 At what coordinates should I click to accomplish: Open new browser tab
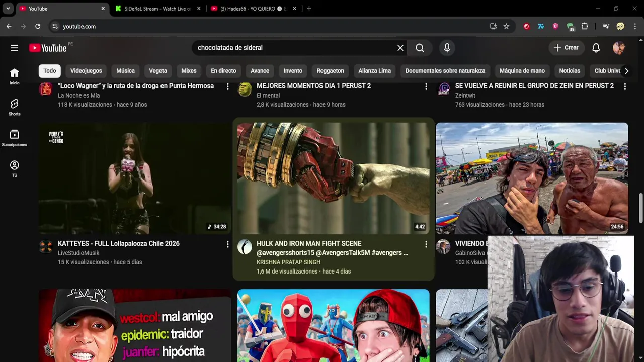(309, 9)
